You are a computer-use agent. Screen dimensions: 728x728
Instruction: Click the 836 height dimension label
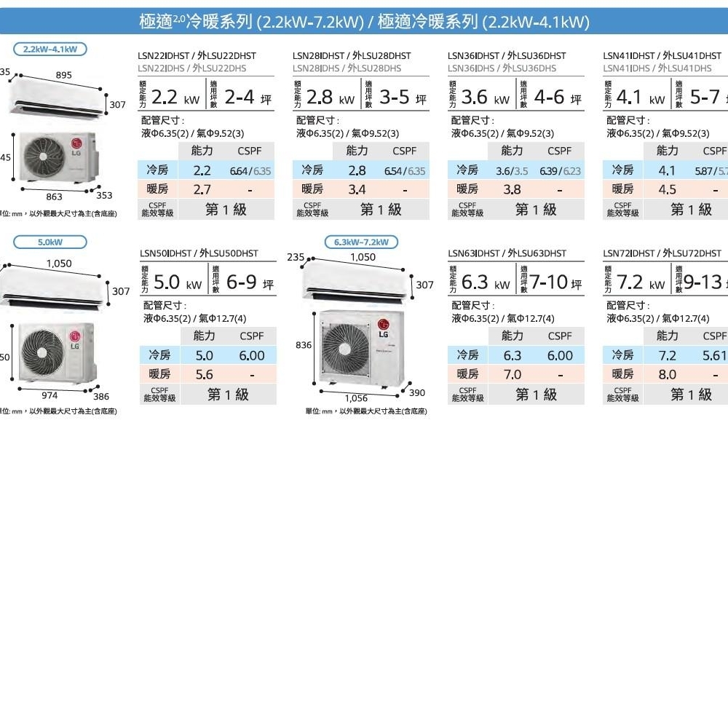304,345
